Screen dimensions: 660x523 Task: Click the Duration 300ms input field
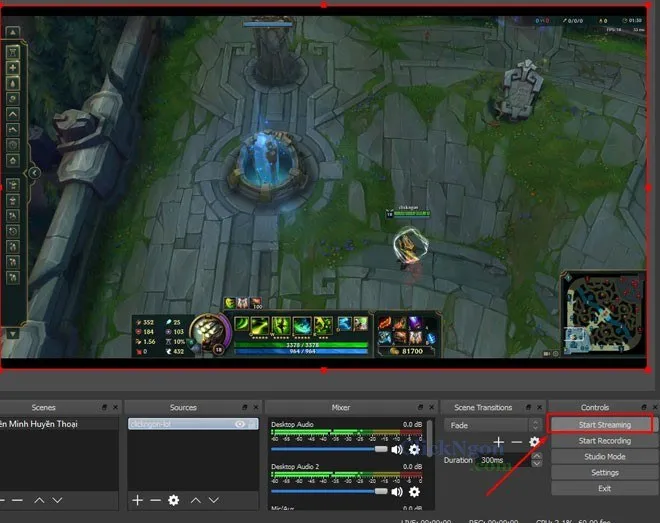pyautogui.click(x=503, y=460)
